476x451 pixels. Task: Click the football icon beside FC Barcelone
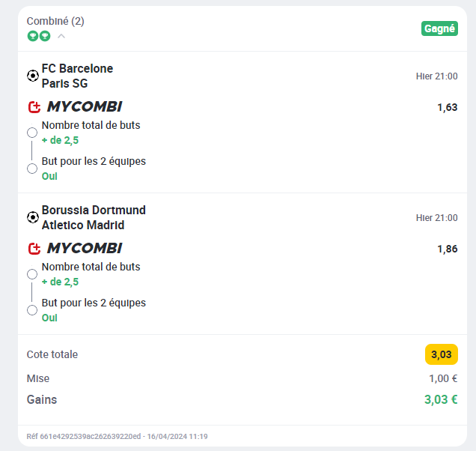[33, 76]
